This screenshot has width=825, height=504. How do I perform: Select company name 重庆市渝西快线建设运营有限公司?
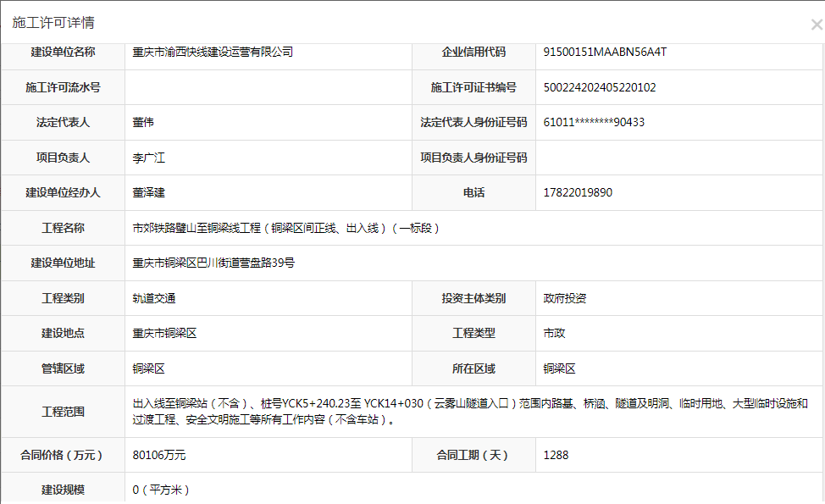point(213,53)
